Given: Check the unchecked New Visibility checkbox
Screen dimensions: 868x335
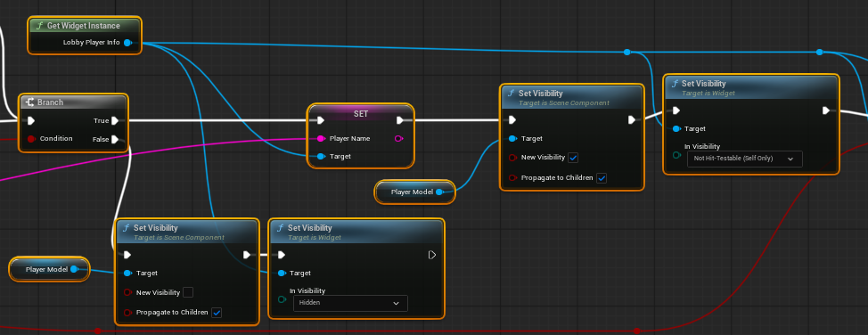Looking at the screenshot, I should (x=188, y=292).
